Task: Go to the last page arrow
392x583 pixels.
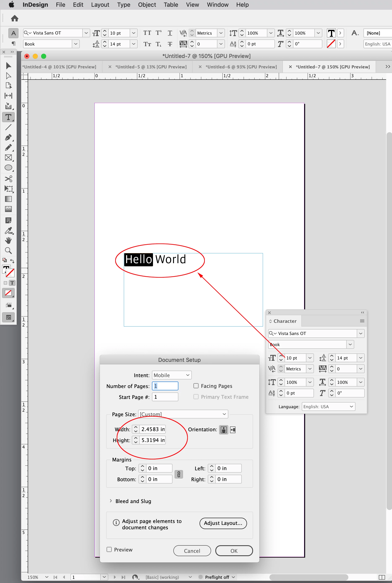Action: (123, 577)
